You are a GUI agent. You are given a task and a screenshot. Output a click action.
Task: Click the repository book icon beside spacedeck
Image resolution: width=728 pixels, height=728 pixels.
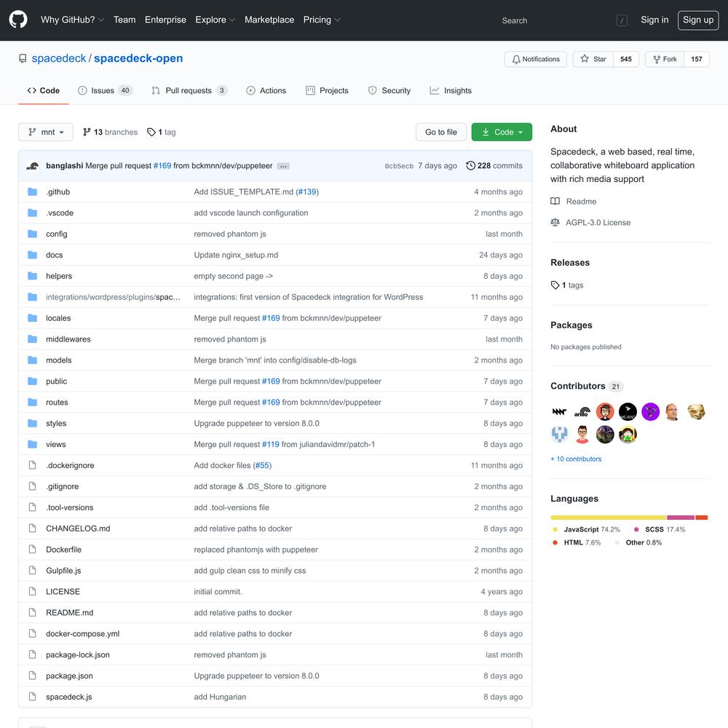(x=23, y=58)
